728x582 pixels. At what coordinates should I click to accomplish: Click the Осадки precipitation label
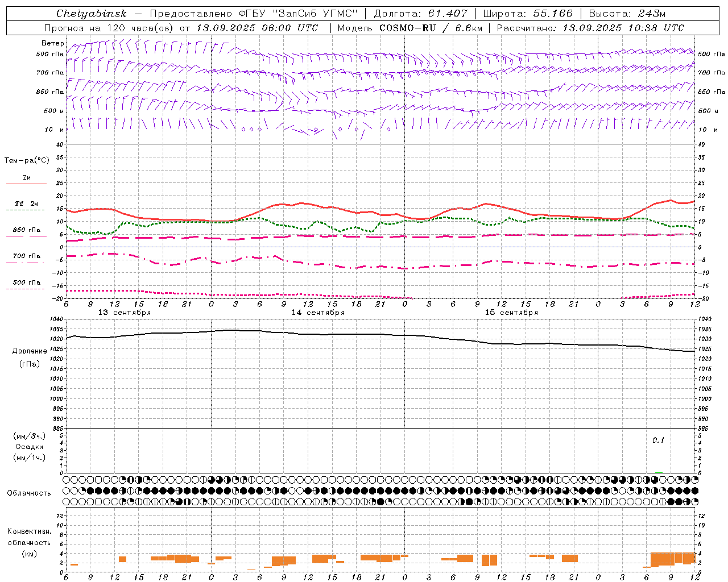click(x=30, y=447)
